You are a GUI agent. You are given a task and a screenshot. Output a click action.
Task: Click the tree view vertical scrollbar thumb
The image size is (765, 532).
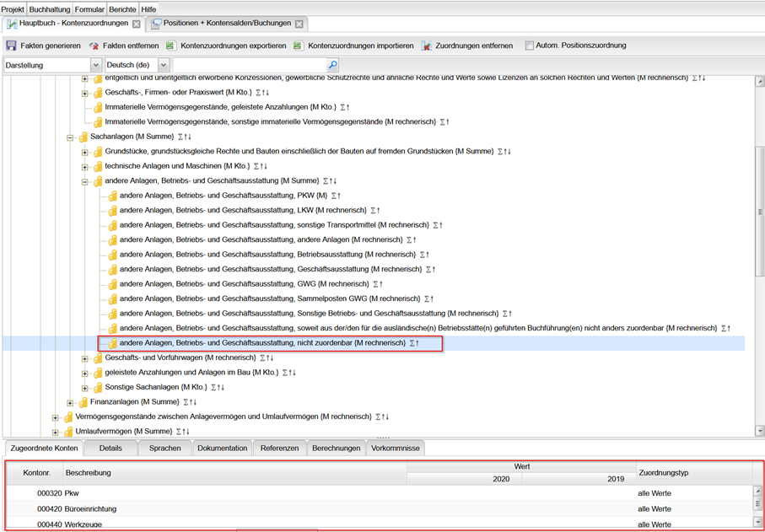point(759,212)
